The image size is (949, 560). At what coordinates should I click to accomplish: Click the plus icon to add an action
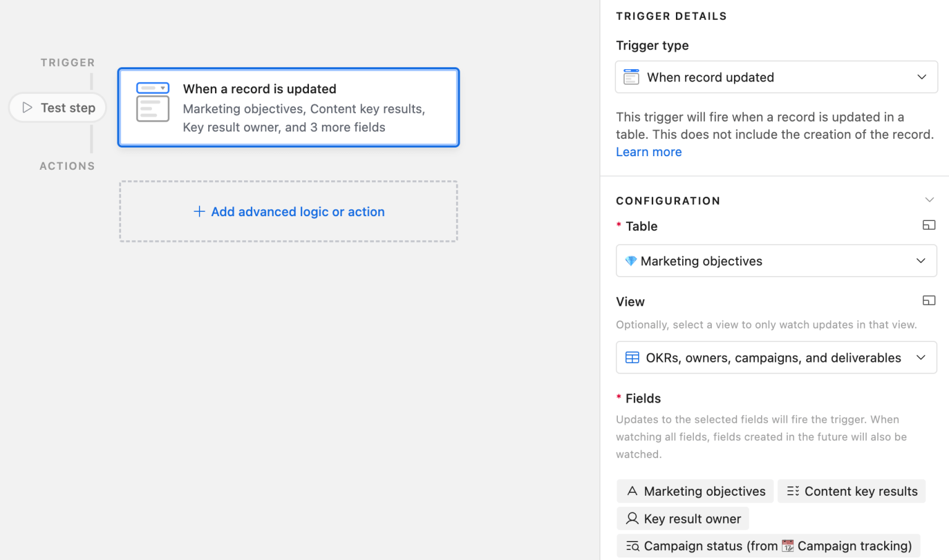tap(199, 212)
